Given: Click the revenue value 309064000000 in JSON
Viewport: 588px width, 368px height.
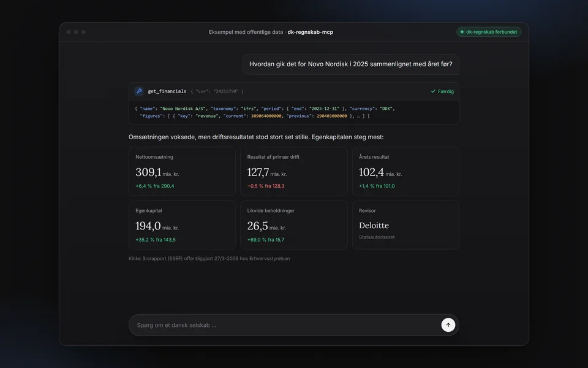Looking at the screenshot, I should click(266, 116).
